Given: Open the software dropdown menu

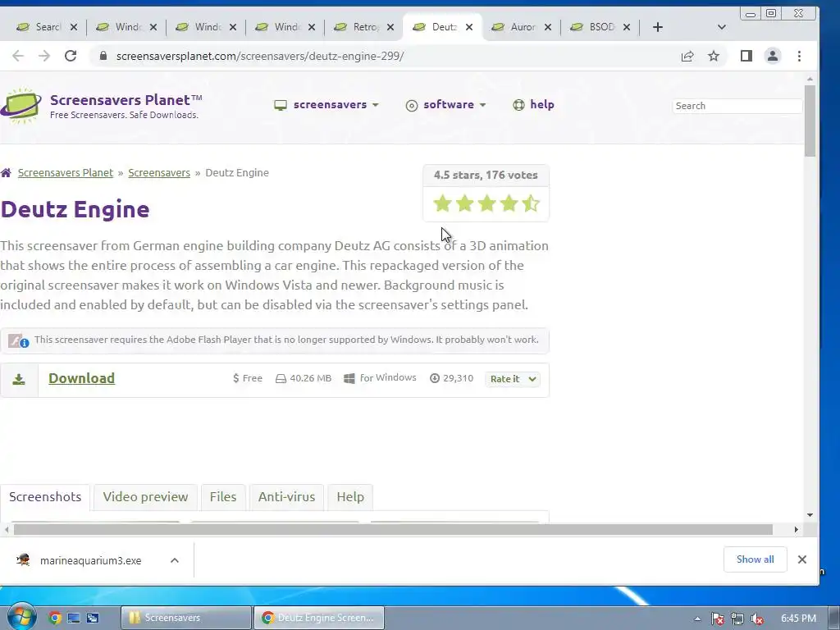Looking at the screenshot, I should [445, 105].
